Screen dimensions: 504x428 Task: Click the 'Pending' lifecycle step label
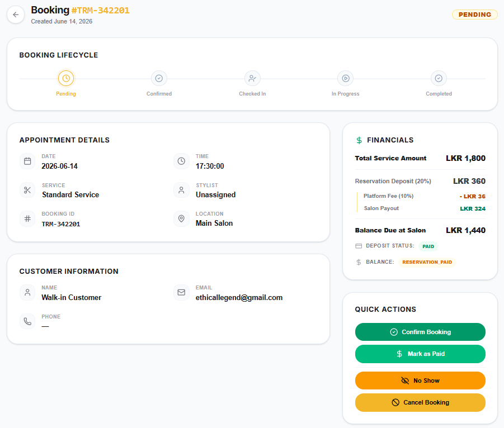pos(66,94)
